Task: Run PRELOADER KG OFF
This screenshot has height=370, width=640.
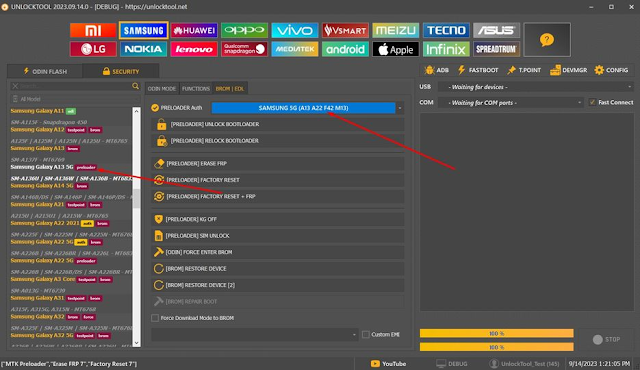Action: [x=278, y=219]
